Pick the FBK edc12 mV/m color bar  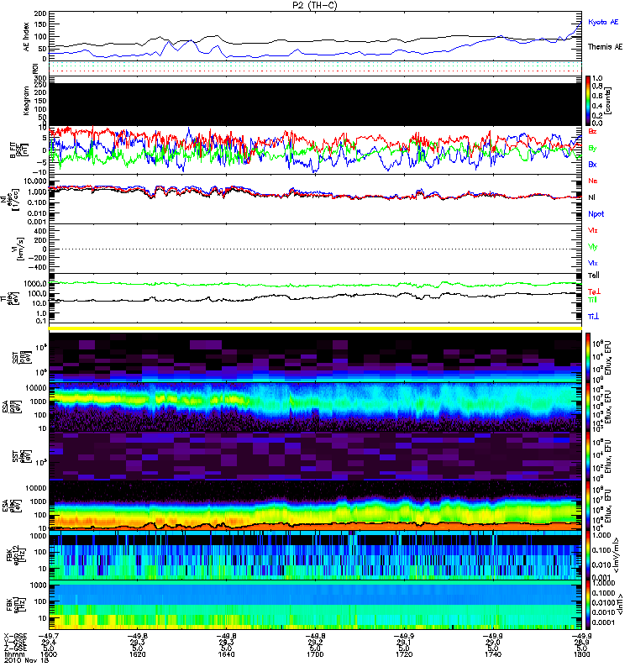coord(588,555)
